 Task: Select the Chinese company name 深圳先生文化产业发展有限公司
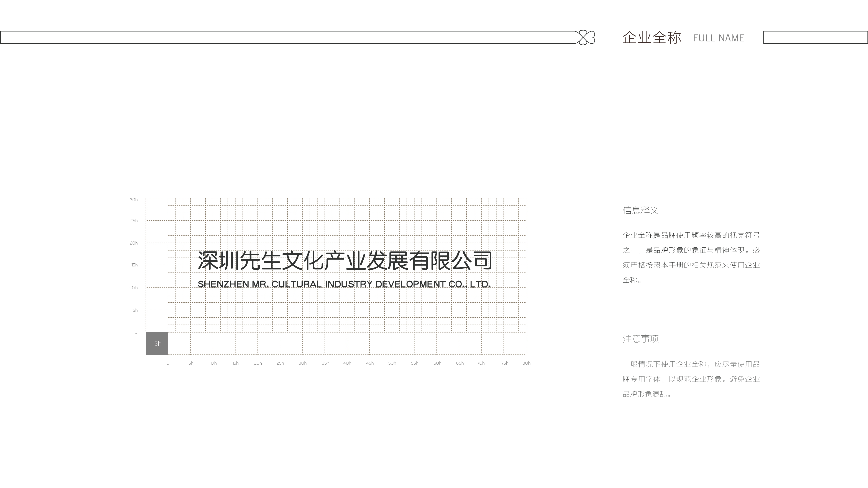[344, 261]
